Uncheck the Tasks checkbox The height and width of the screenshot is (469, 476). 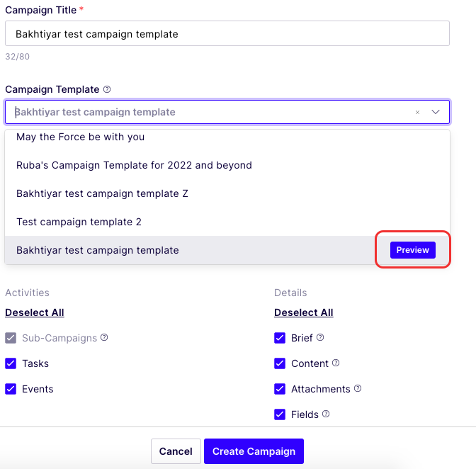point(11,363)
